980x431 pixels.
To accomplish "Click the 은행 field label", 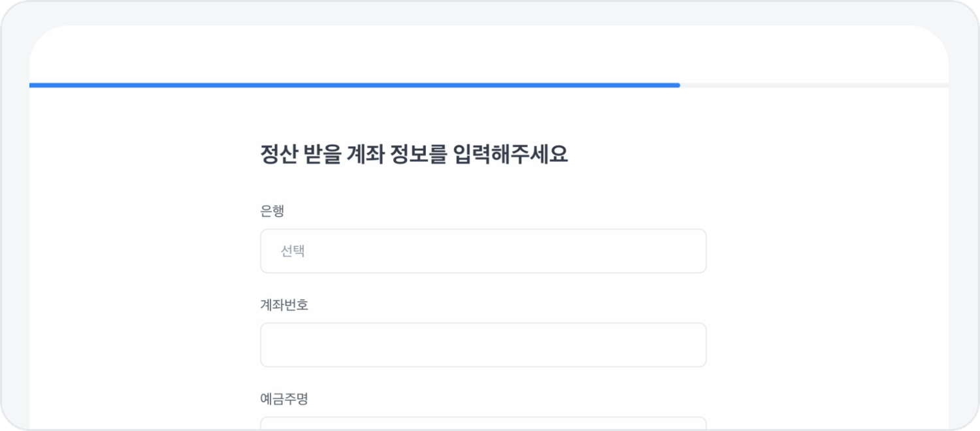I will point(272,211).
